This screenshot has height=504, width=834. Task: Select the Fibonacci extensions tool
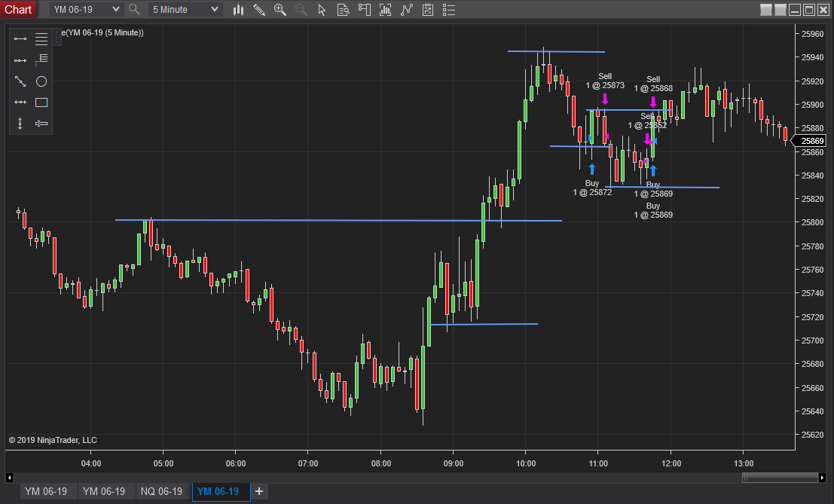tap(41, 60)
